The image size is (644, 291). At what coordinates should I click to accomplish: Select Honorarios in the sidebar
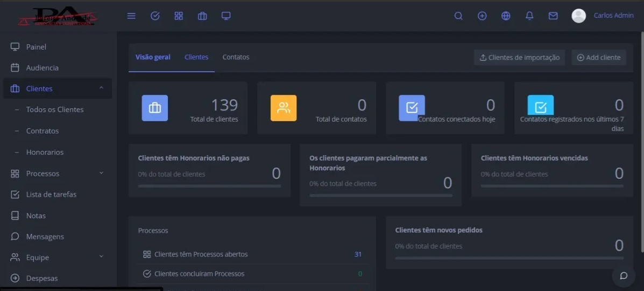45,153
